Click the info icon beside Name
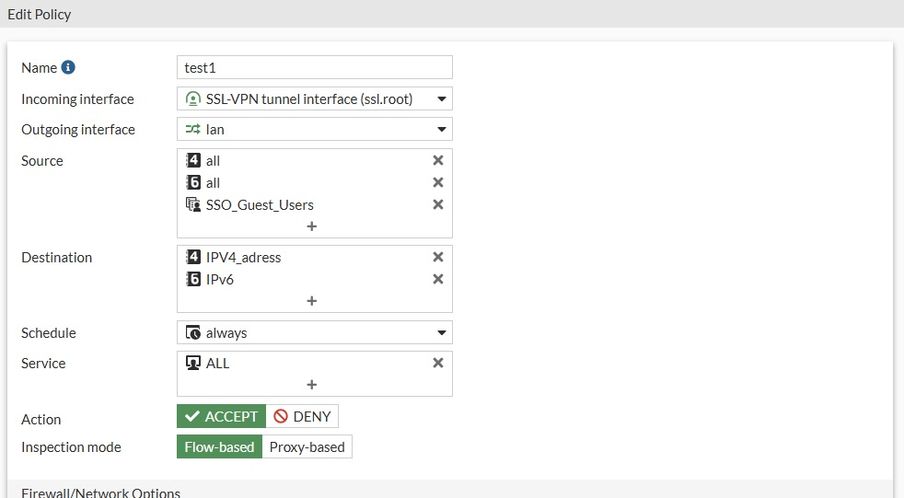This screenshot has width=904, height=498. pos(68,68)
